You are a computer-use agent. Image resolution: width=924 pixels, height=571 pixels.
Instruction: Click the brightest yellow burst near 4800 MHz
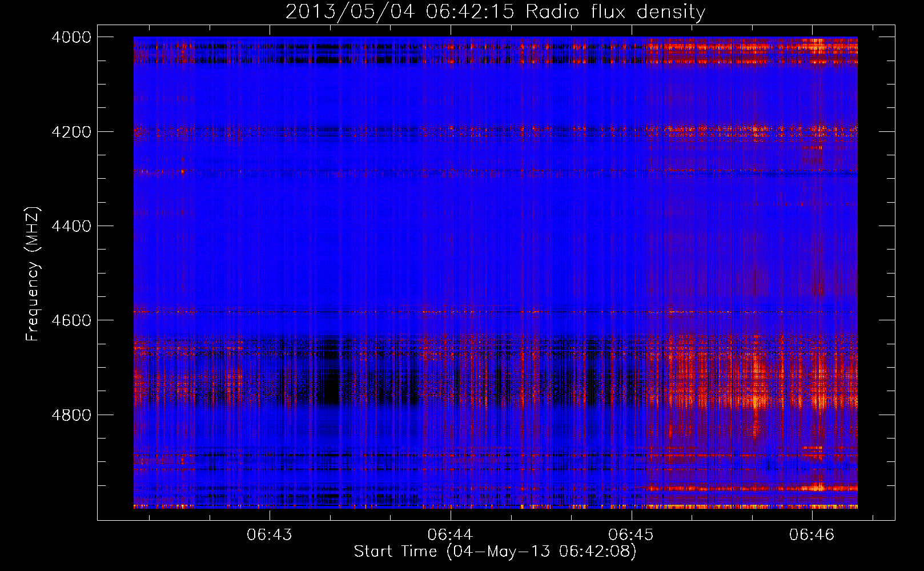[x=757, y=400]
